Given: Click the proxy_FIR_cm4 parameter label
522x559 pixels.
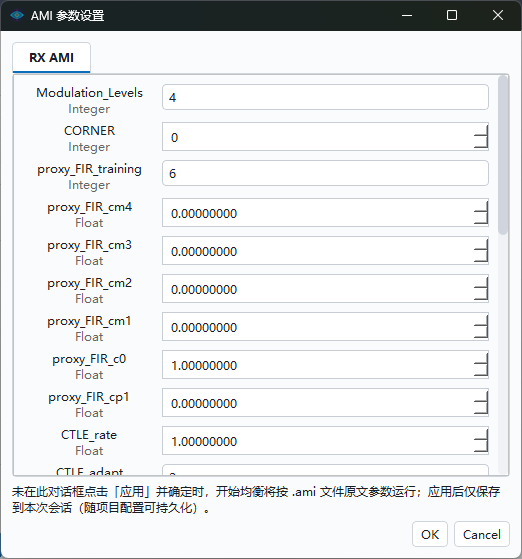Looking at the screenshot, I should point(89,207).
